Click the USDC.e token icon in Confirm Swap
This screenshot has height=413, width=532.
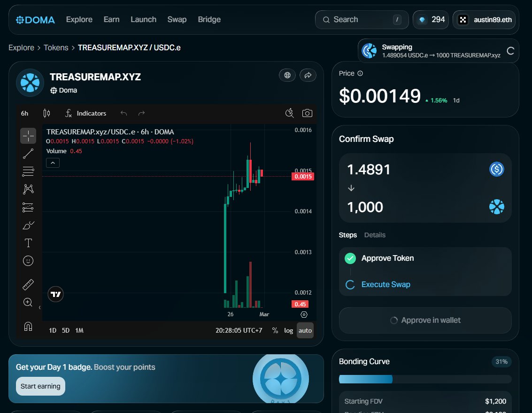[x=497, y=169]
